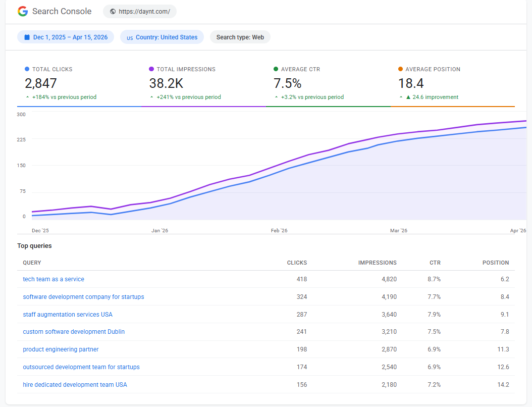The height and width of the screenshot is (407, 532).
Task: Open the 'tech team as a service' query
Action: (54, 279)
